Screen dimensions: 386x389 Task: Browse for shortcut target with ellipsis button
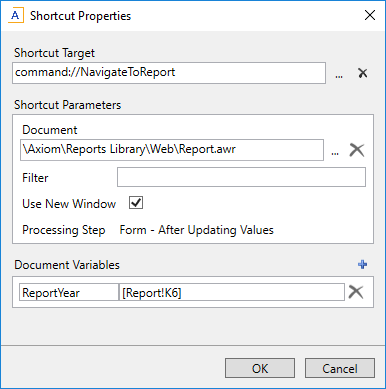pos(339,74)
